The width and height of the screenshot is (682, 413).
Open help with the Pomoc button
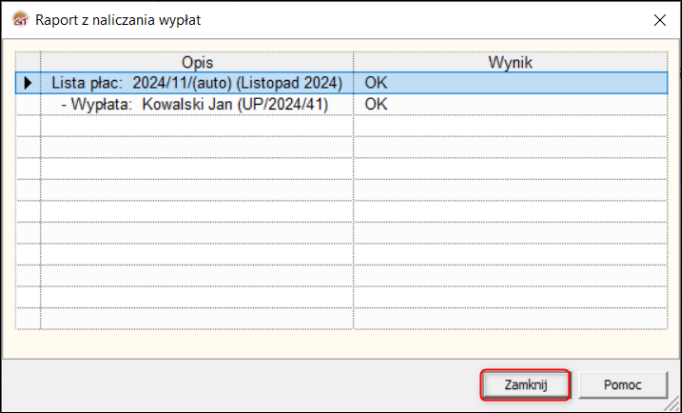tap(622, 385)
